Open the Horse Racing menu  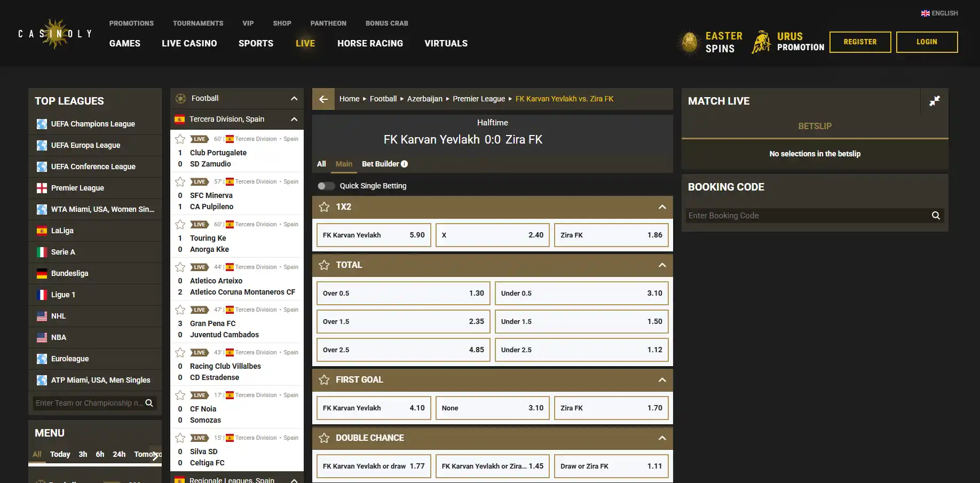pyautogui.click(x=370, y=44)
